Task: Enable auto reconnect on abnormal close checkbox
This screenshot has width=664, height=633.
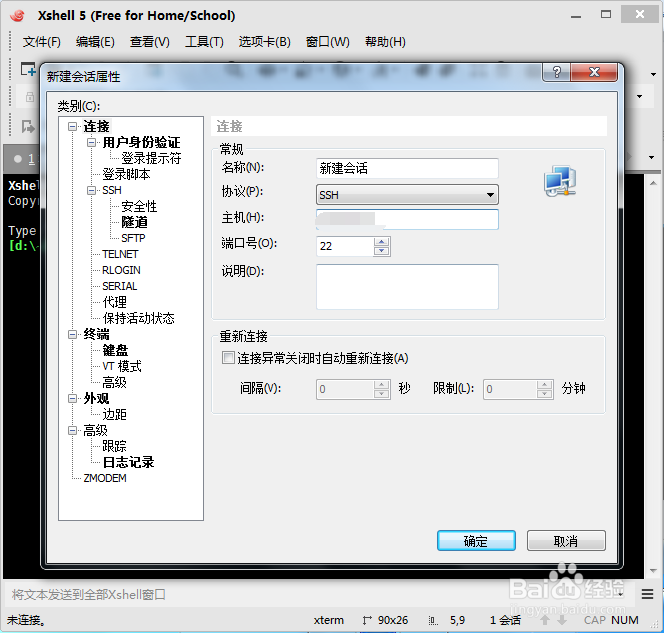Action: (228, 358)
